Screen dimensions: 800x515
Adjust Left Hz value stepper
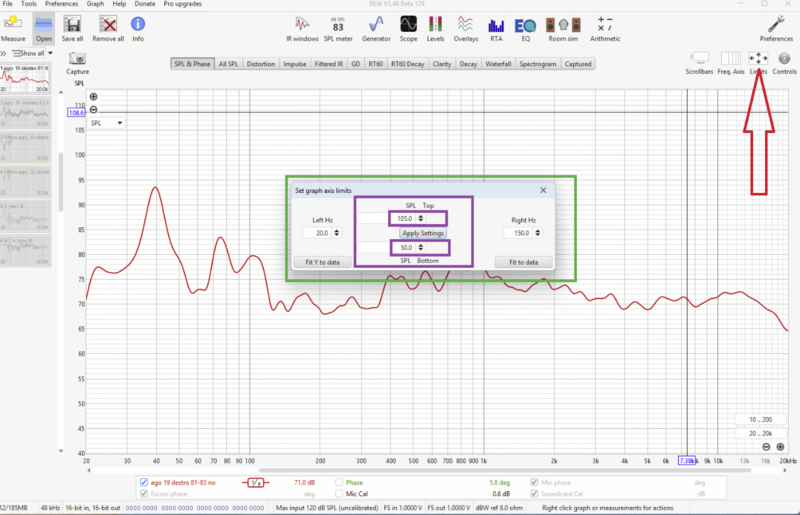click(x=336, y=233)
